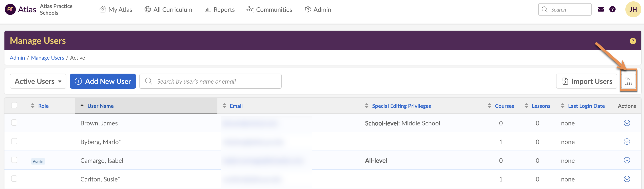Click the yellow help icon in Manage Users header
This screenshot has height=189, width=644.
coord(632,41)
